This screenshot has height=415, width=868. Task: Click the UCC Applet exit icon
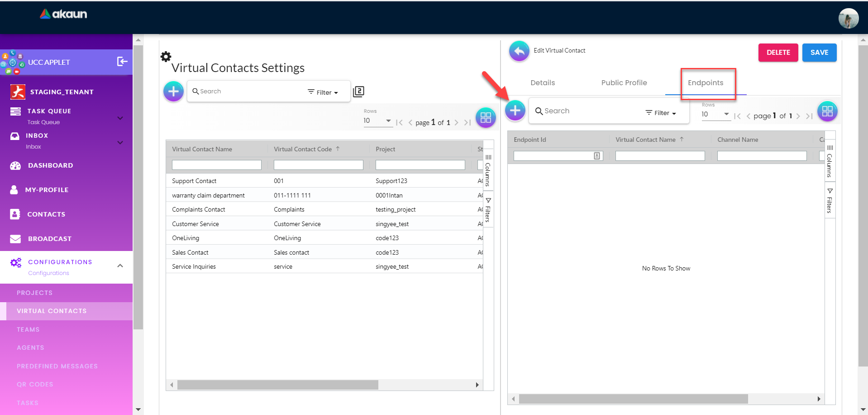[122, 62]
